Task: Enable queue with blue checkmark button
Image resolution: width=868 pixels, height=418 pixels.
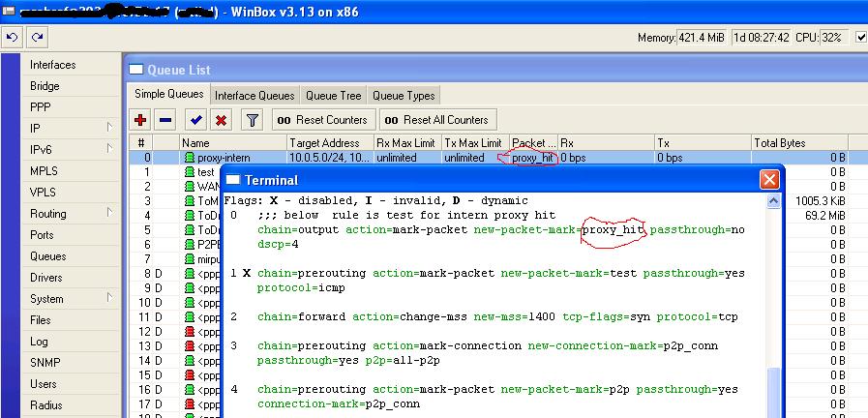Action: pos(195,120)
